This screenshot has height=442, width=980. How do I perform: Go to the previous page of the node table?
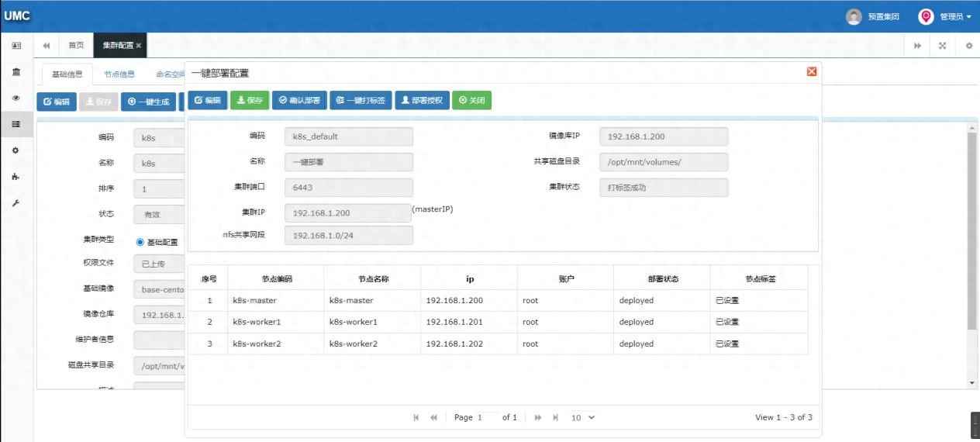[x=433, y=417]
